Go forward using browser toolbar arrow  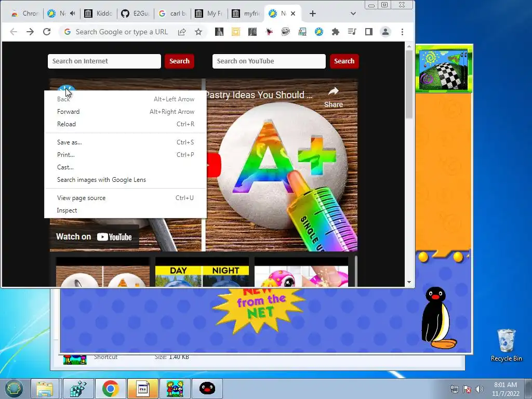point(30,32)
